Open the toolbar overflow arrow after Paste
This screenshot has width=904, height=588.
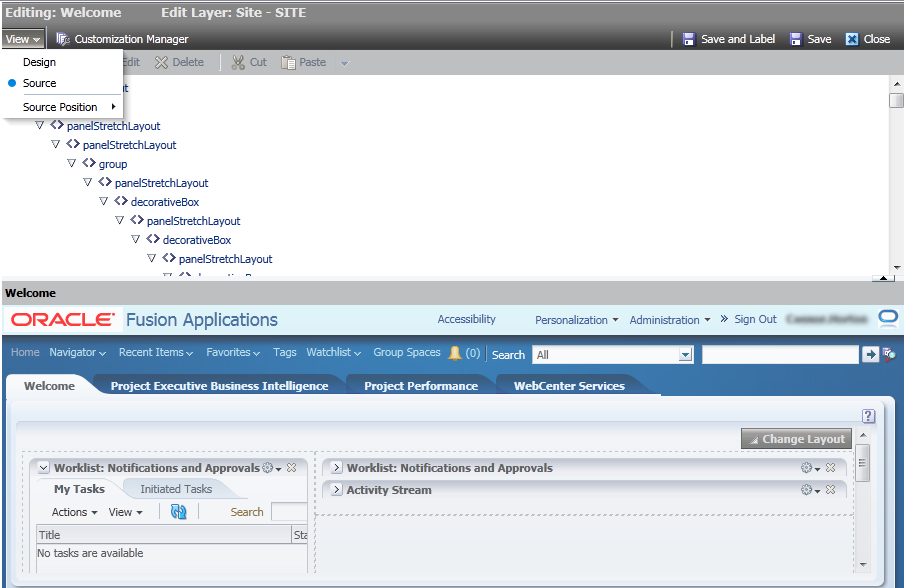coord(345,63)
